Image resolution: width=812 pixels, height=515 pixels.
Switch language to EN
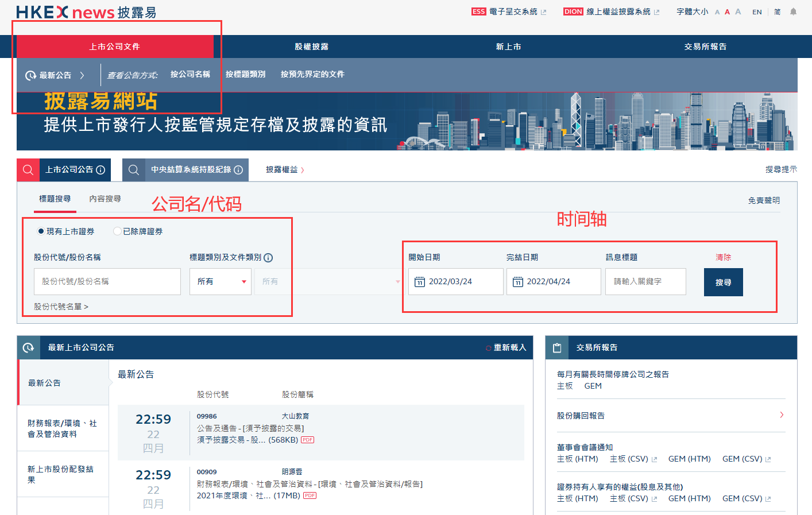click(757, 12)
